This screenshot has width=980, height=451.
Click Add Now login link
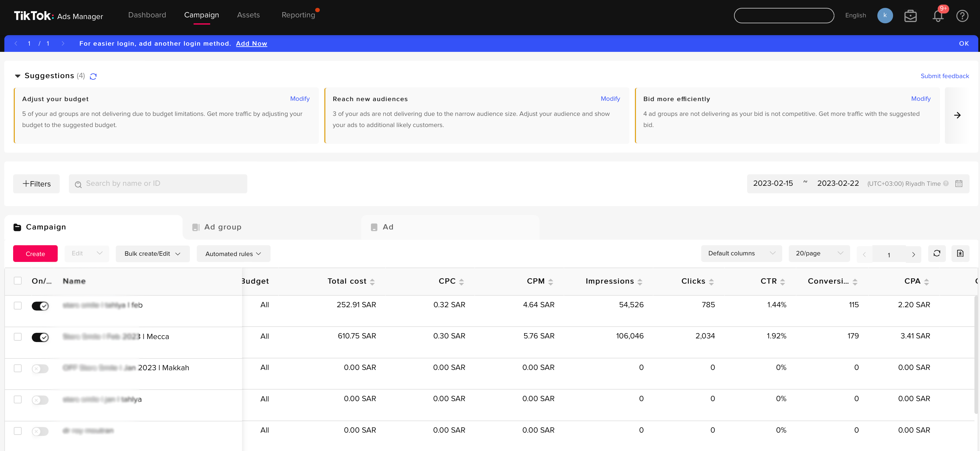[252, 44]
